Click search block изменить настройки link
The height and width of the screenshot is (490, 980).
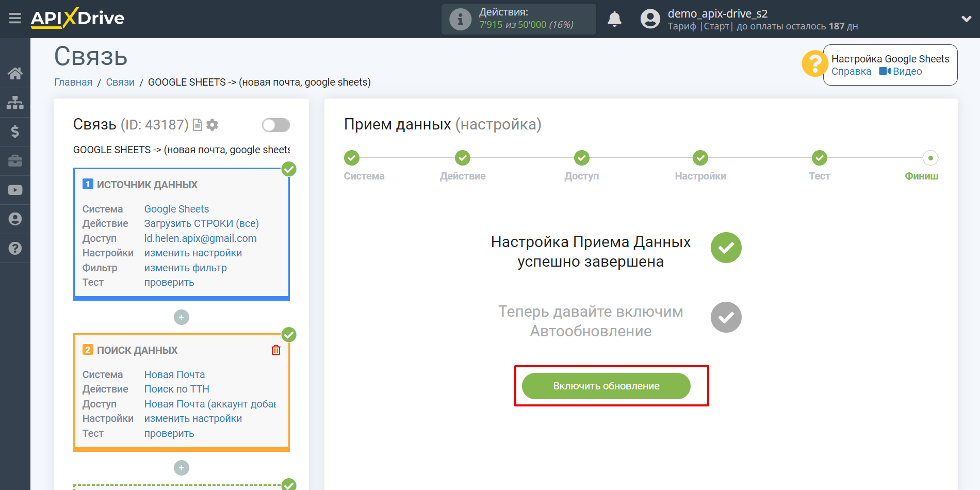tap(193, 418)
